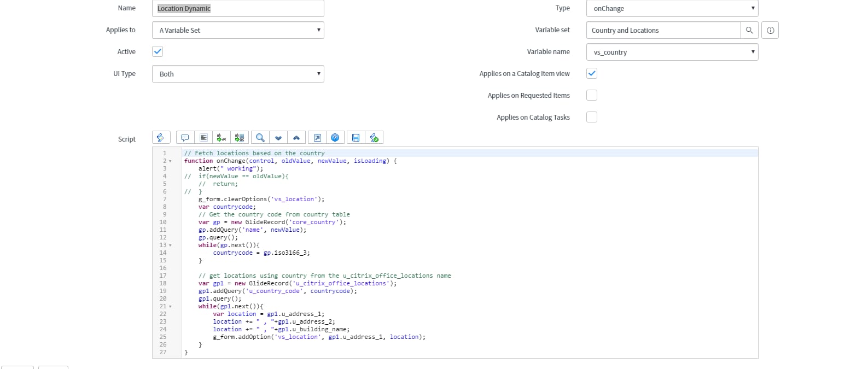
Task: Collapse the while block at line 13
Action: pyautogui.click(x=170, y=245)
